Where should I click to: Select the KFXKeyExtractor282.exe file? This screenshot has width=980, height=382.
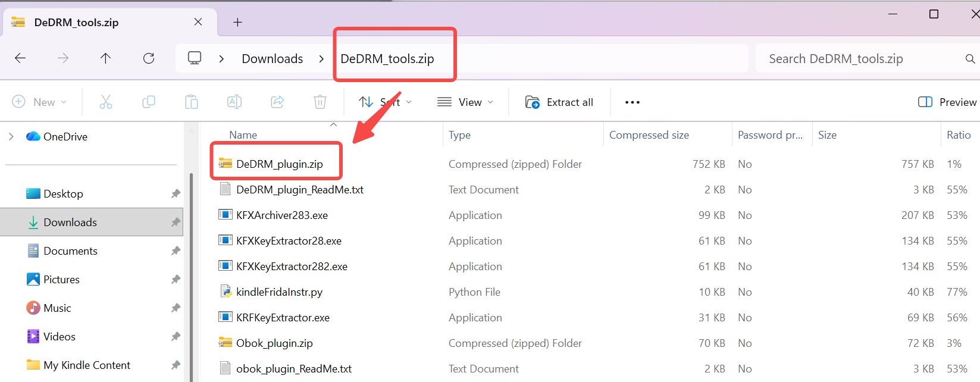pos(292,267)
